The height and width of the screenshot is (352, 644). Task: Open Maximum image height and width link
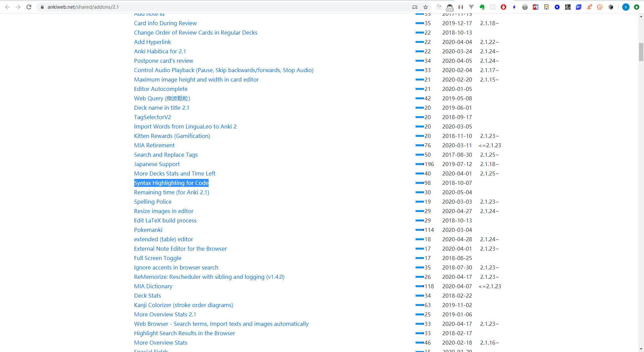[x=196, y=80]
